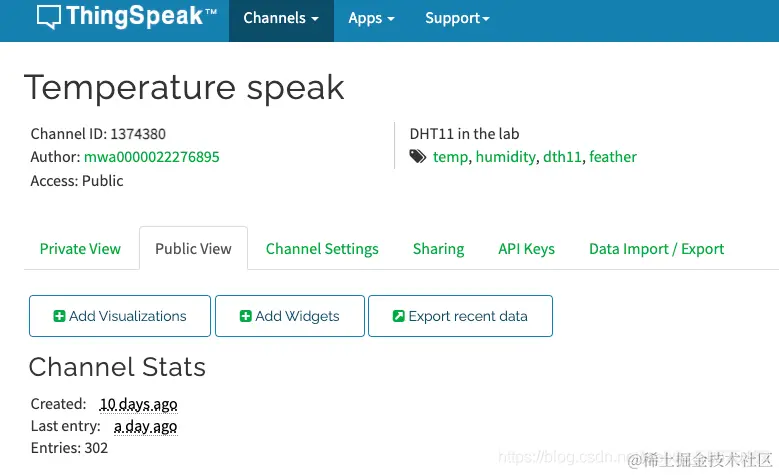Viewport: 779px width, 475px height.
Task: Click the ThingSpeak brand name text
Action: 141,16
